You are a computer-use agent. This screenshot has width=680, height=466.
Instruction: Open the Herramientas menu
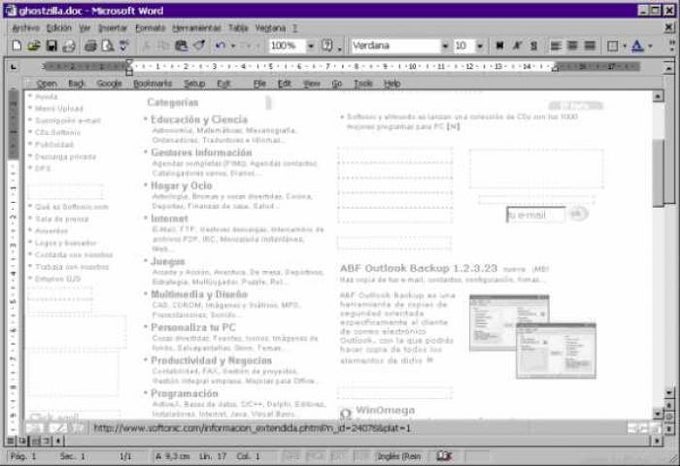196,28
